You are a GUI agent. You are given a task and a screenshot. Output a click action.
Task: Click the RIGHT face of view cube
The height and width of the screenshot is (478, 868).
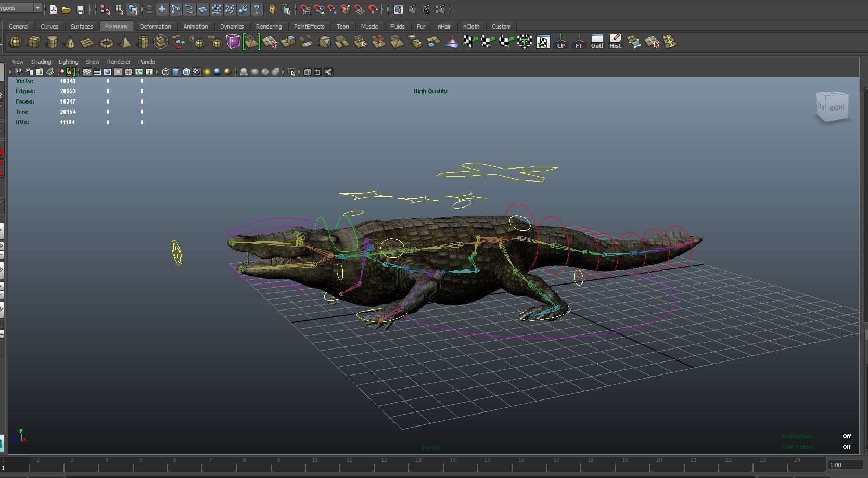[x=837, y=108]
